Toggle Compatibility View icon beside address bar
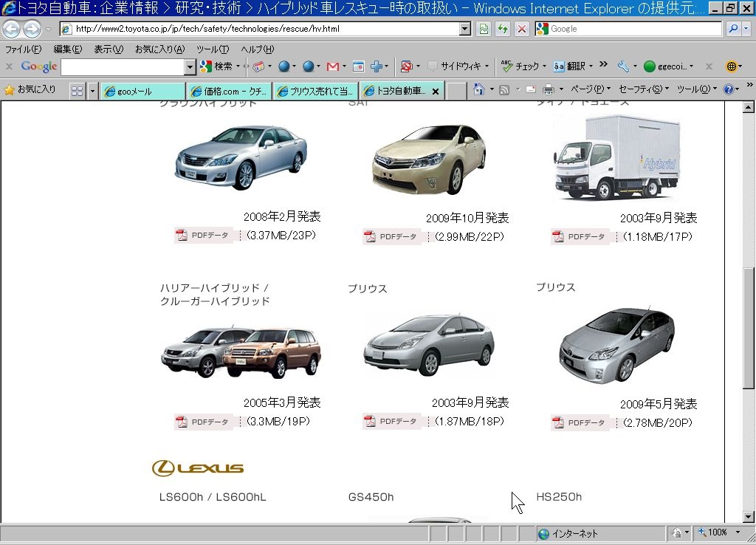 point(484,29)
